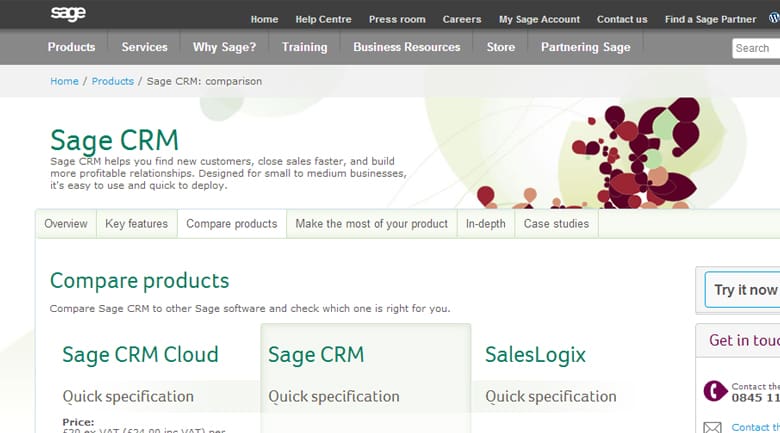Click Find a Sage Partner

(710, 19)
